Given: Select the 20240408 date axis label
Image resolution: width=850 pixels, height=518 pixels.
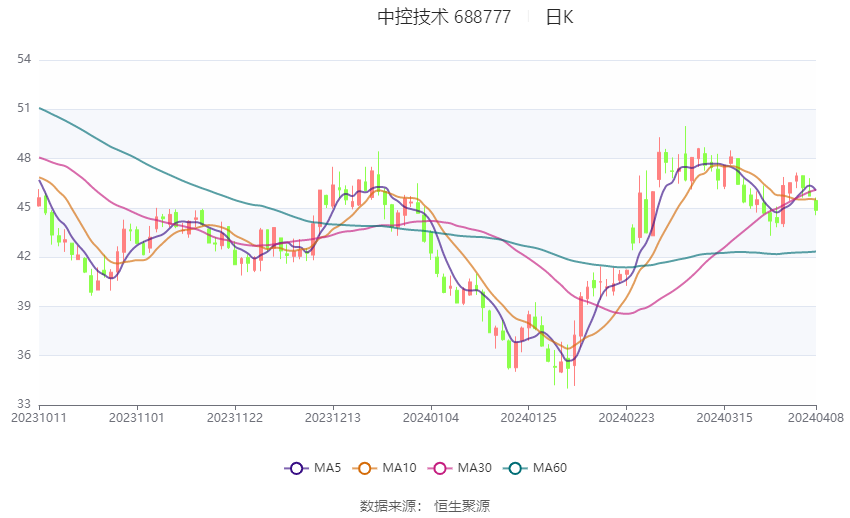Looking at the screenshot, I should [816, 418].
